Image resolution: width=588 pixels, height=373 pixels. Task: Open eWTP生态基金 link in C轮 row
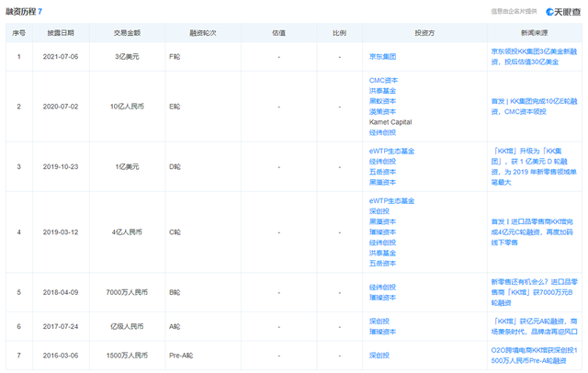pyautogui.click(x=392, y=201)
